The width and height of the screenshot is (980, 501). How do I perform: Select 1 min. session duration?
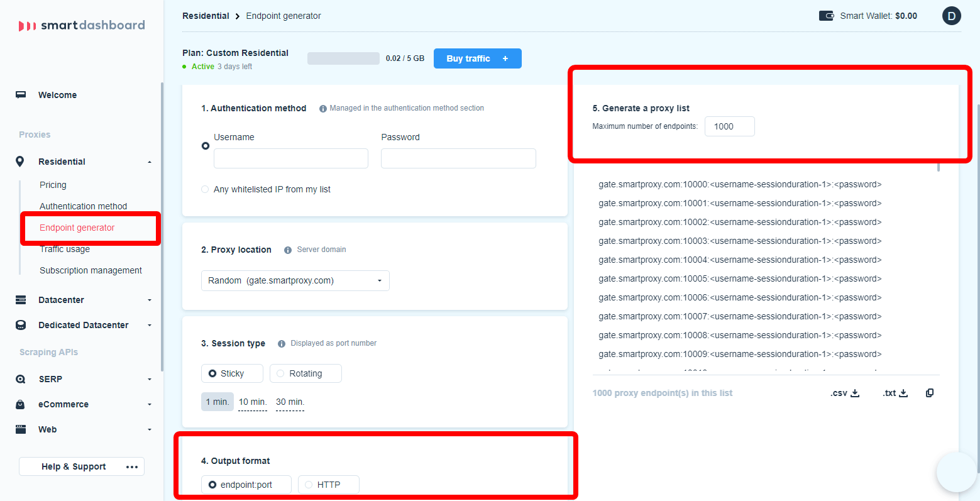pyautogui.click(x=217, y=402)
